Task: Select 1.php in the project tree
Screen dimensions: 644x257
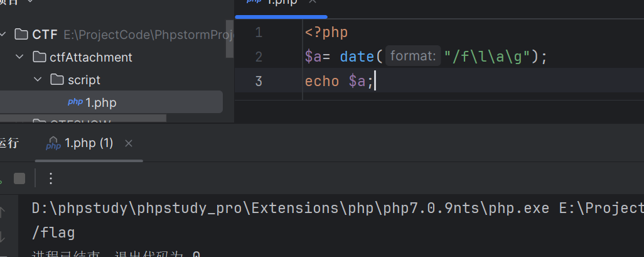Action: [x=100, y=102]
